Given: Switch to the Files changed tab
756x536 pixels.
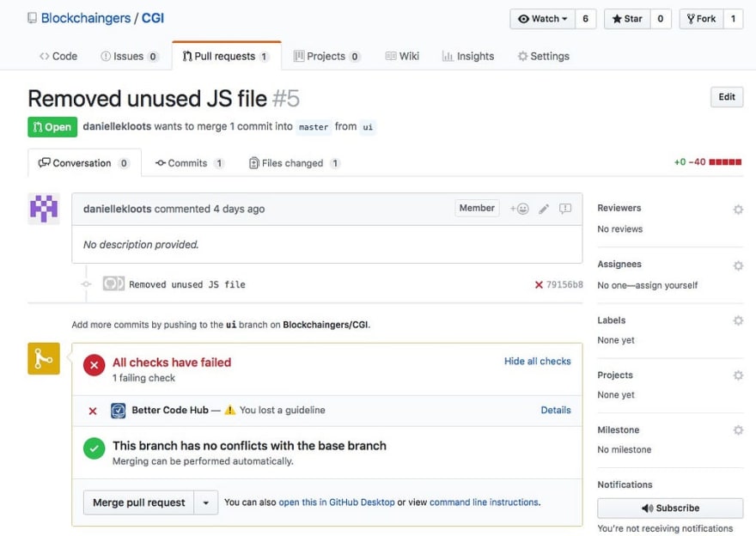Looking at the screenshot, I should click(x=295, y=163).
